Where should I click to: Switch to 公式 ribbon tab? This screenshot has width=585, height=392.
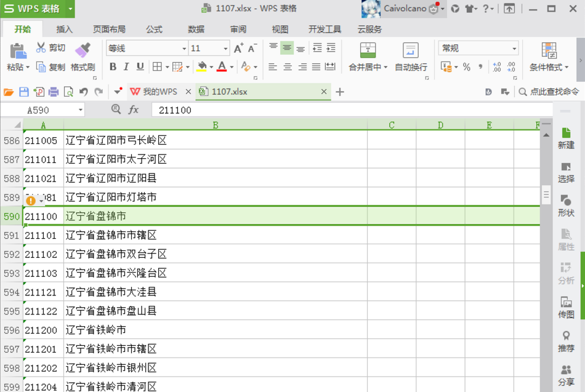coord(154,30)
